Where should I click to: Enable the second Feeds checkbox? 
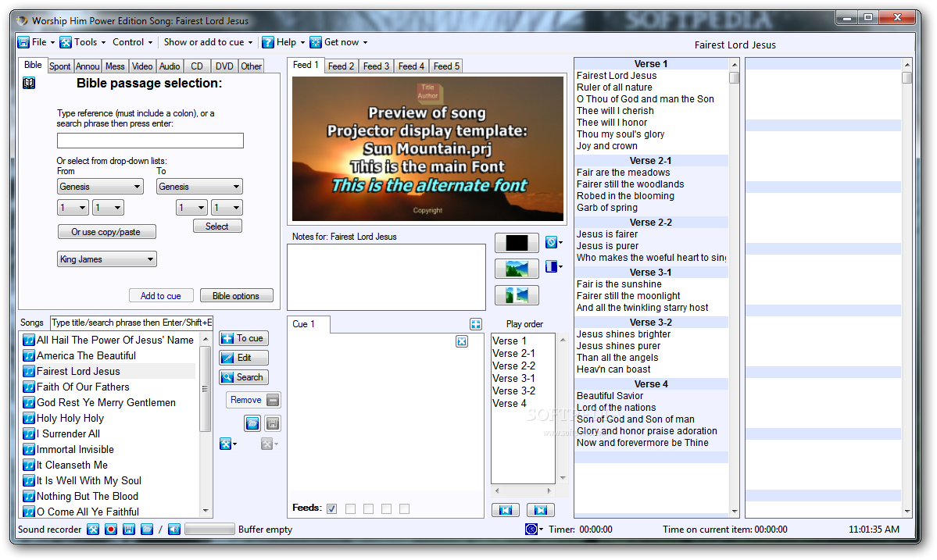coord(350,508)
